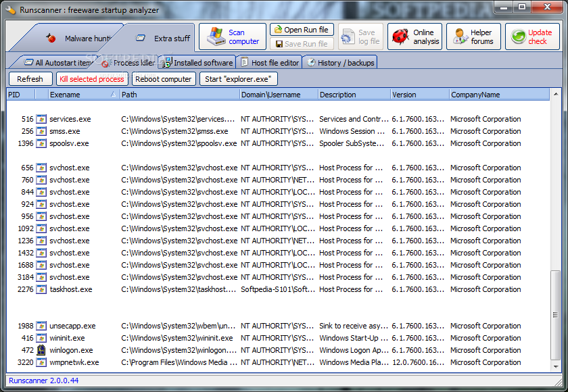Click the Save Run file button

[302, 44]
